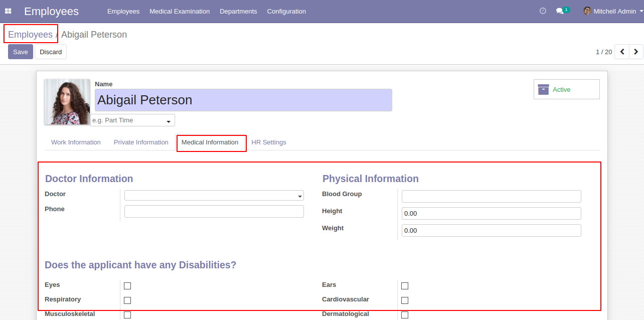Open the apps grid menu icon

[8, 11]
